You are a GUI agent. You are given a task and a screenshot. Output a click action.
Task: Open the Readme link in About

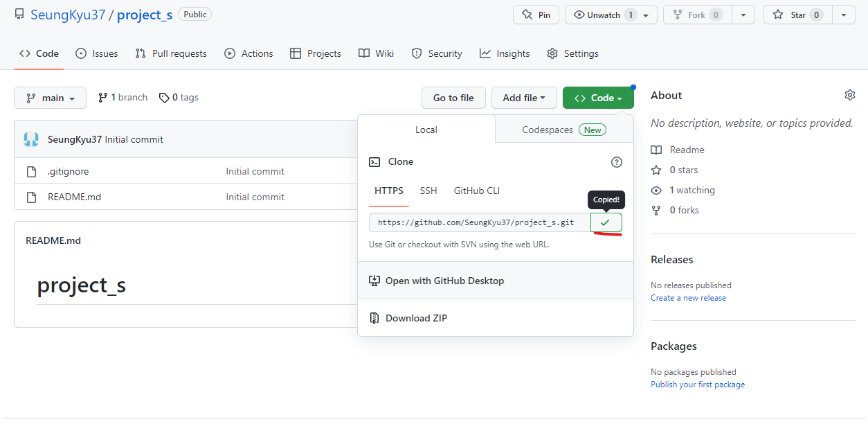coord(678,150)
